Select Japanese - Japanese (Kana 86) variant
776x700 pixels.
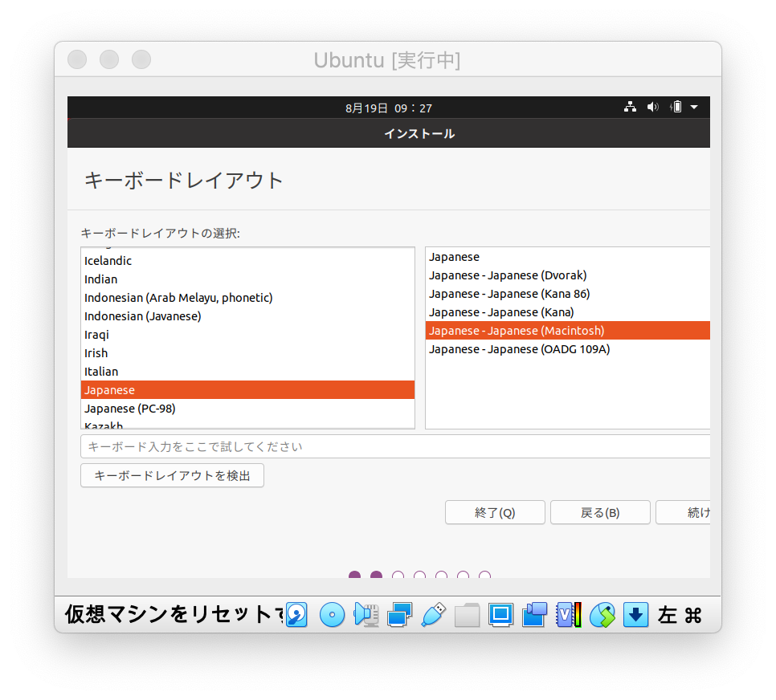[x=568, y=294]
